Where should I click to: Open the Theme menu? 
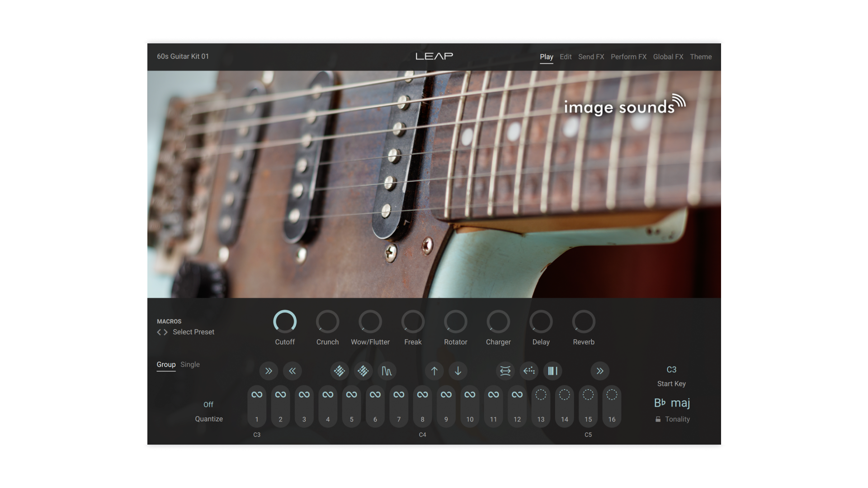pos(701,56)
